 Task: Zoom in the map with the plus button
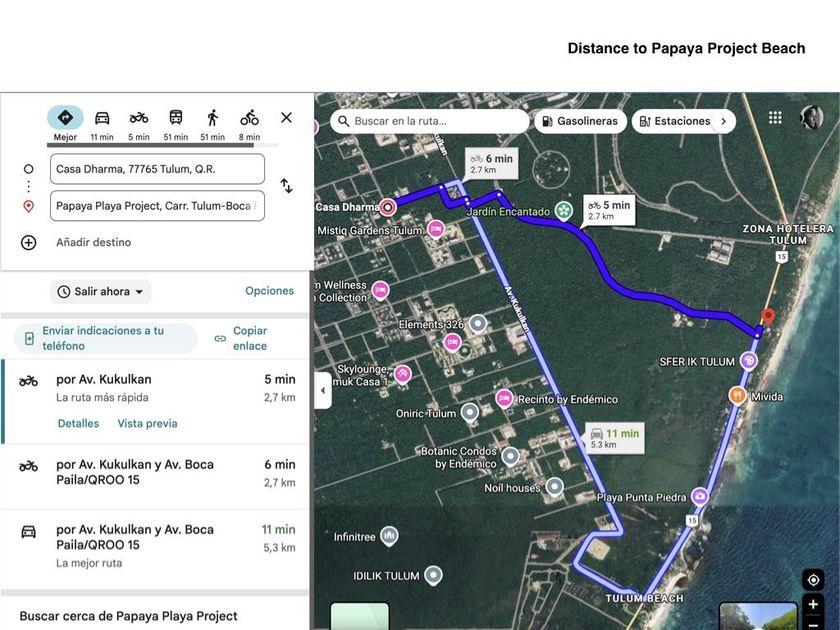[813, 604]
